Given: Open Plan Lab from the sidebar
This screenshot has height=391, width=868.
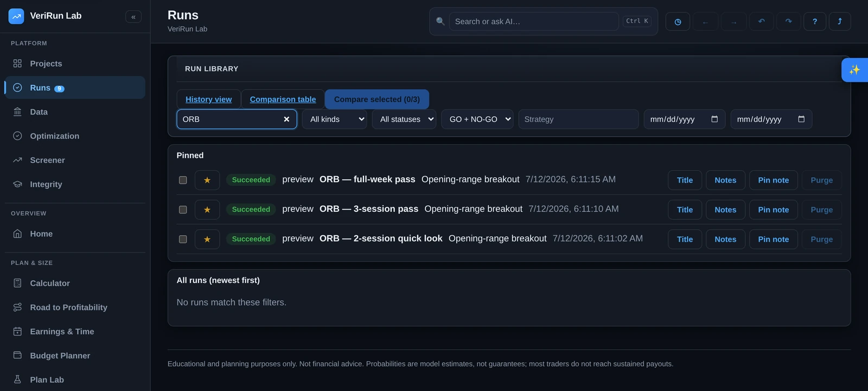Looking at the screenshot, I should [75, 380].
